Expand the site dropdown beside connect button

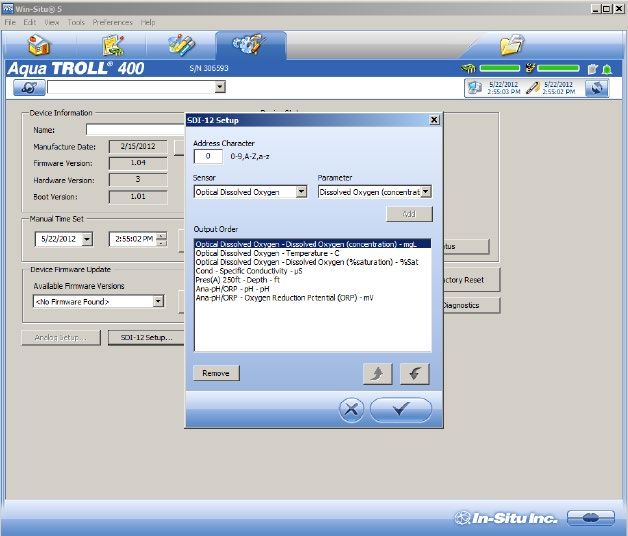[x=220, y=87]
